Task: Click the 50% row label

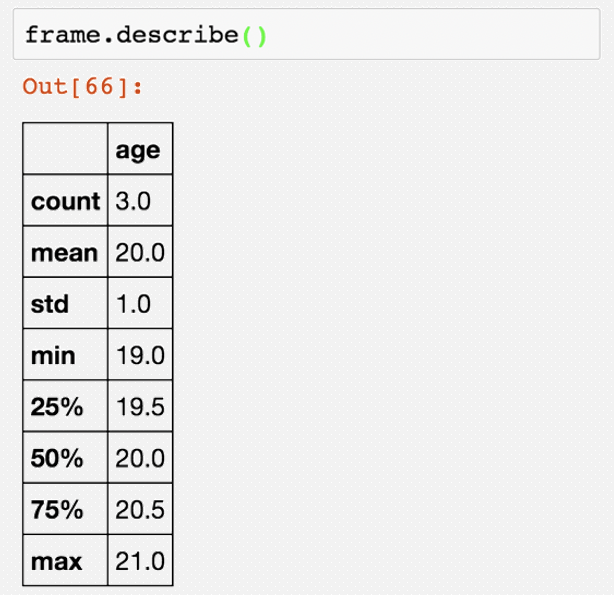Action: [x=57, y=458]
